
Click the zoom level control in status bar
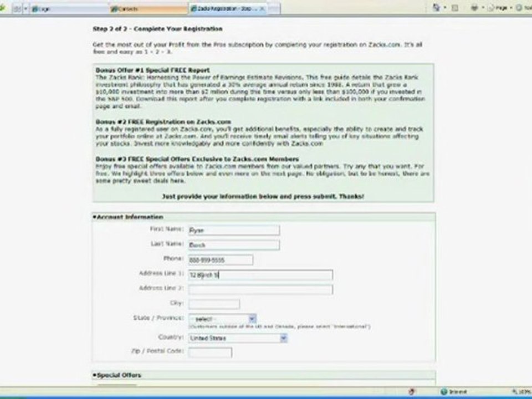pos(522,392)
